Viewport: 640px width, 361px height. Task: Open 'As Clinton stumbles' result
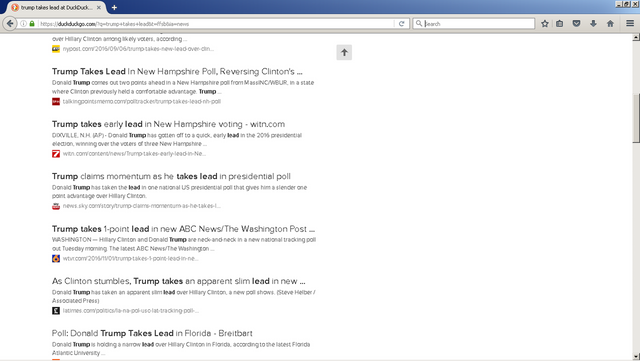pos(178,281)
